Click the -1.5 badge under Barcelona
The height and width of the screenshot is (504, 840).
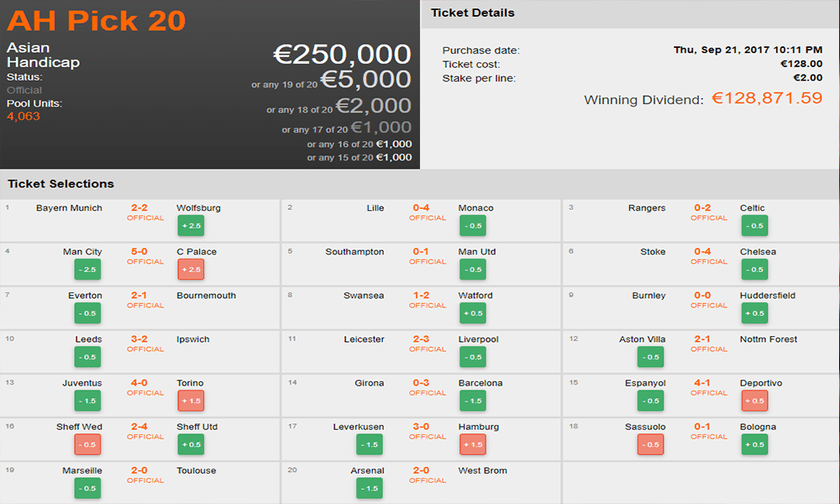(472, 401)
